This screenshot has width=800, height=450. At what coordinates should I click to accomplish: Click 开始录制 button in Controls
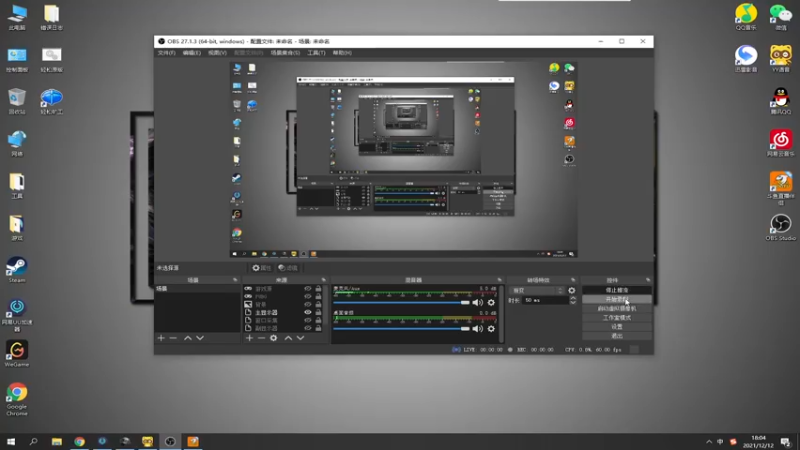(x=617, y=299)
